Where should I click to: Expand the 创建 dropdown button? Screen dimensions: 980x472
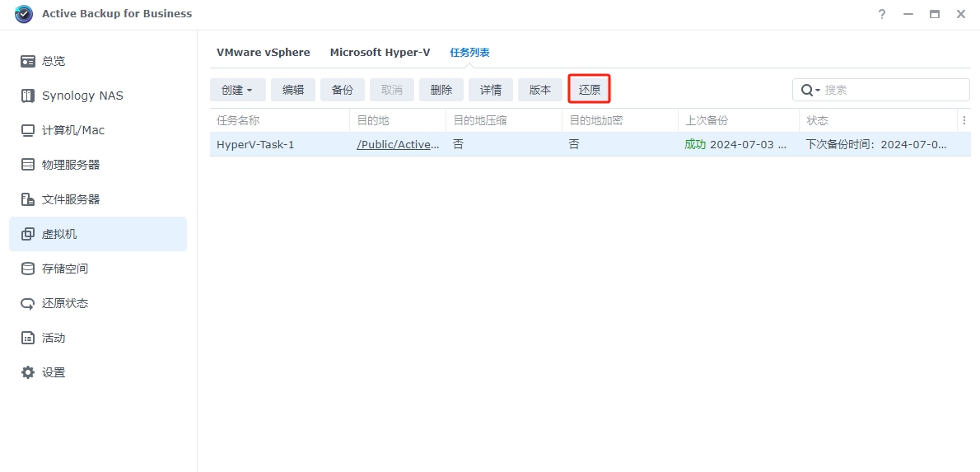237,90
